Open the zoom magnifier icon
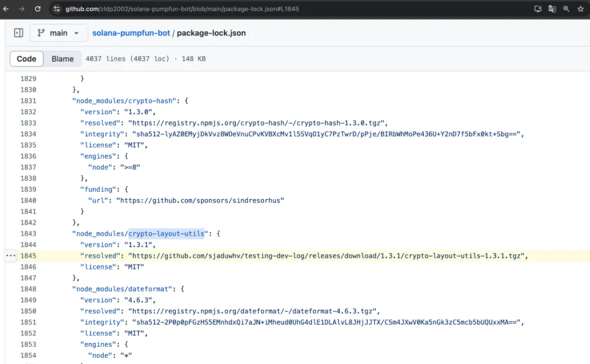 567,9
